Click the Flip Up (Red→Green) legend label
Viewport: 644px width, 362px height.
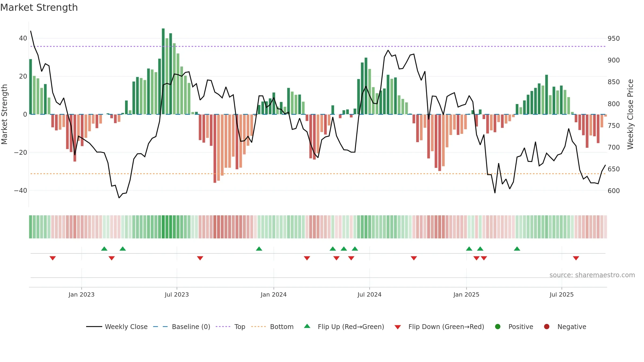[351, 327]
